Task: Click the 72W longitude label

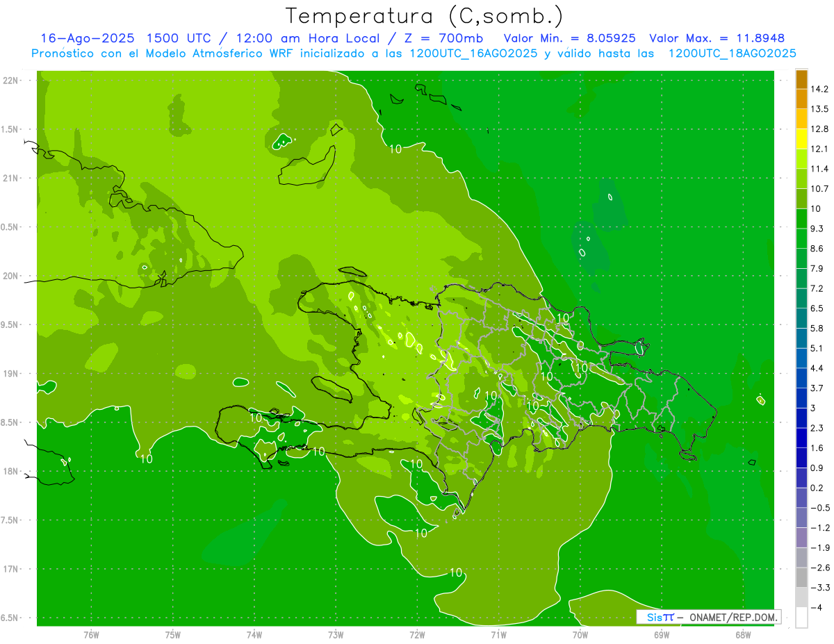Action: 417,635
